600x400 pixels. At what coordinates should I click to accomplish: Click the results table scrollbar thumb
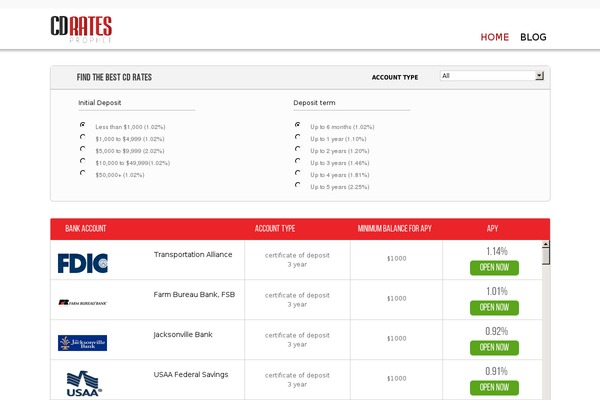pos(546,256)
